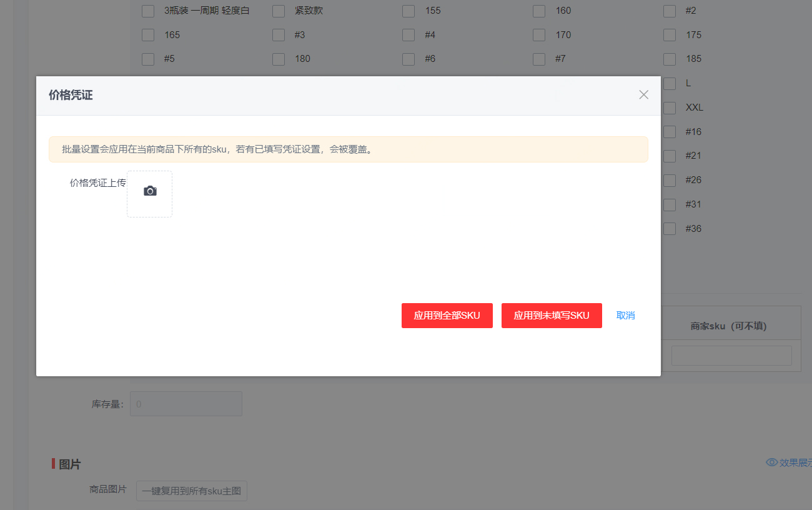Close the 价格凭证 dialog with the X
Image resolution: width=812 pixels, height=510 pixels.
(x=643, y=94)
